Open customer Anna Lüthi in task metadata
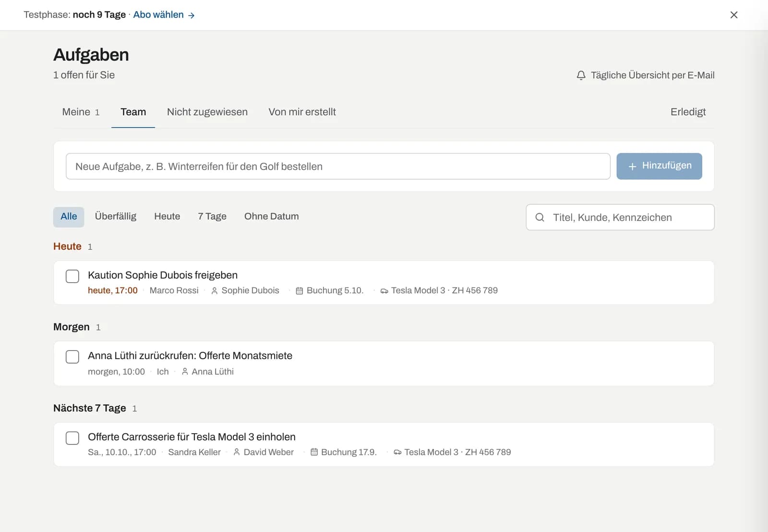This screenshot has width=768, height=532. (x=207, y=372)
